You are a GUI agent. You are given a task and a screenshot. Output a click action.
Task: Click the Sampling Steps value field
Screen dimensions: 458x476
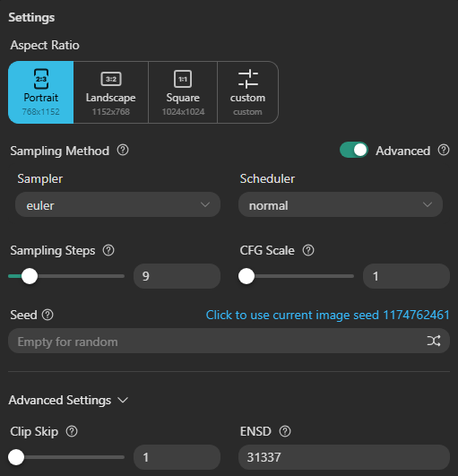pyautogui.click(x=177, y=276)
